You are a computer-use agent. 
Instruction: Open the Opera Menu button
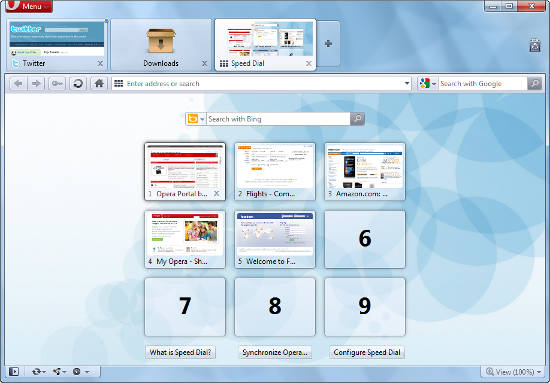point(29,6)
